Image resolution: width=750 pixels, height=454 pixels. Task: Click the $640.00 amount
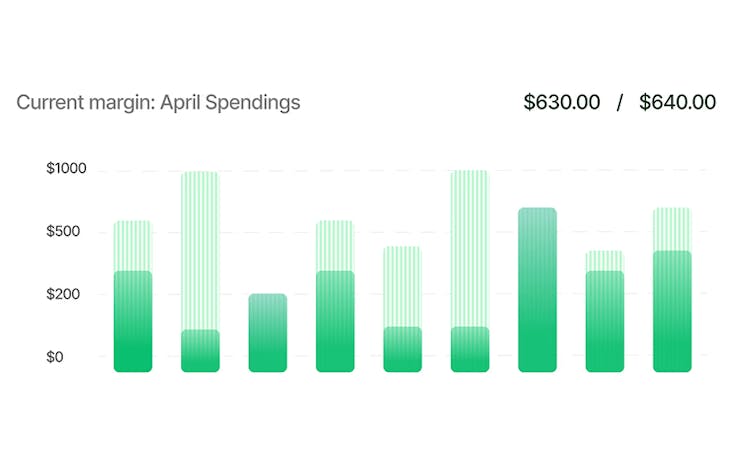click(x=677, y=102)
